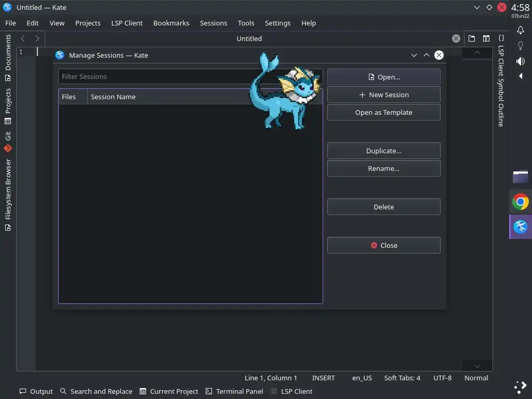The height and width of the screenshot is (399, 532).
Task: Click the new tab icon beside Untitled
Action: coord(472,38)
